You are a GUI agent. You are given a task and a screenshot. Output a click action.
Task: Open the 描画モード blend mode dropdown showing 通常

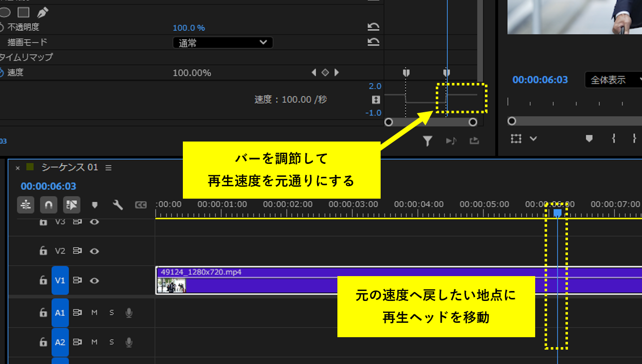[x=222, y=42]
